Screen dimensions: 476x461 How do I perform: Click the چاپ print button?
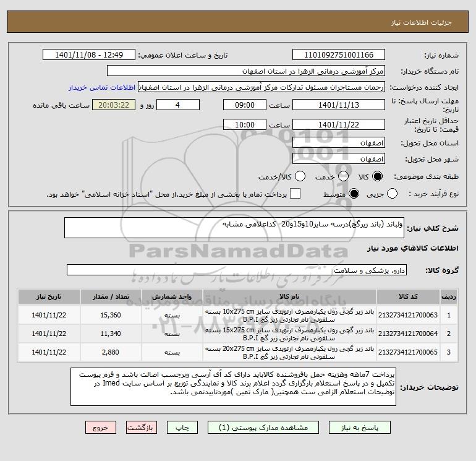(182, 428)
